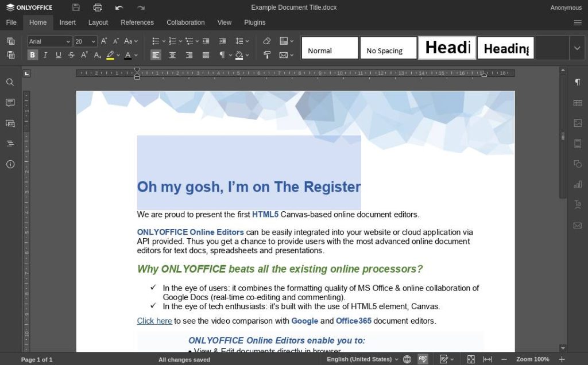Open the multilevel list dropdown

point(196,41)
